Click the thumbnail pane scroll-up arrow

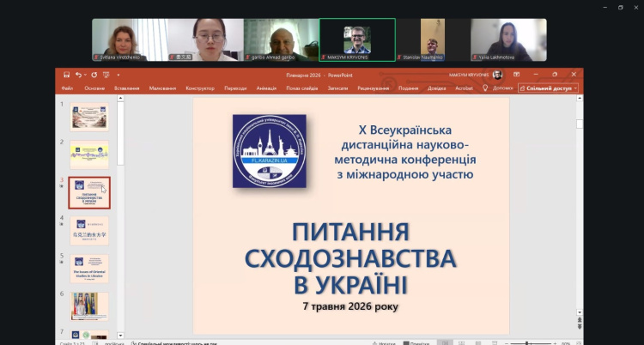(x=120, y=98)
